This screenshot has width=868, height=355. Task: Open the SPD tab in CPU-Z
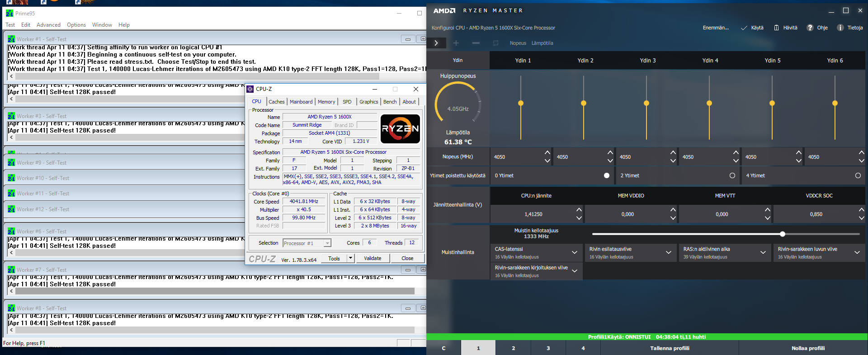pos(347,102)
